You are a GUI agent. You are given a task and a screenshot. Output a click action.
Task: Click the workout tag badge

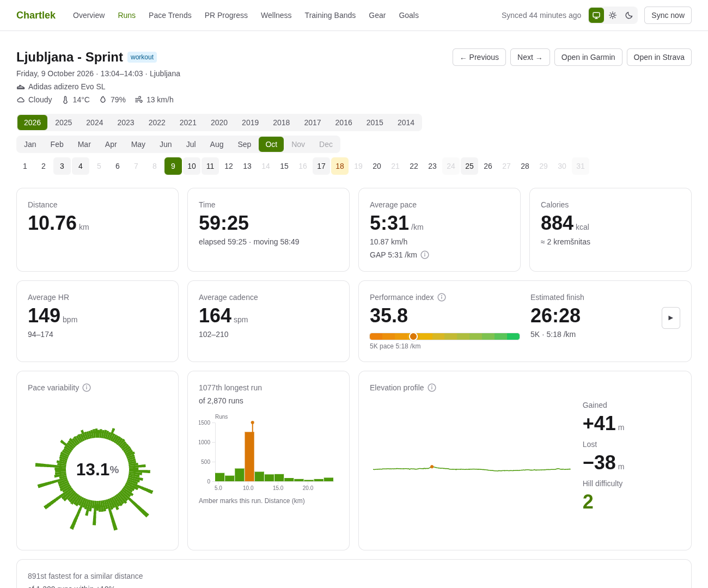[x=142, y=57]
